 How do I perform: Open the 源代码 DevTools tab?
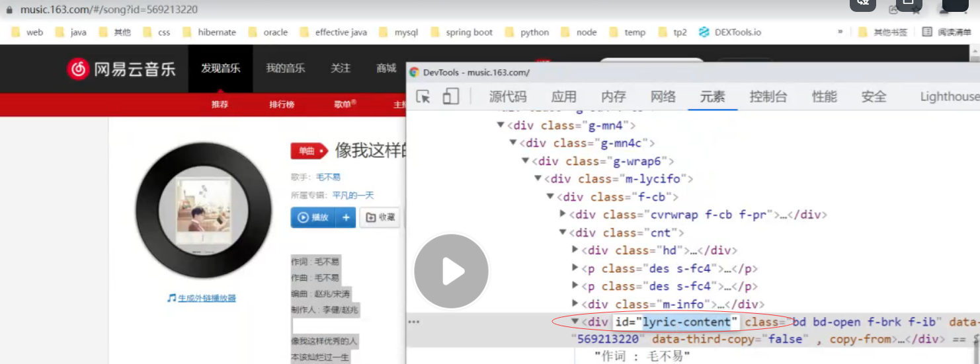(508, 96)
